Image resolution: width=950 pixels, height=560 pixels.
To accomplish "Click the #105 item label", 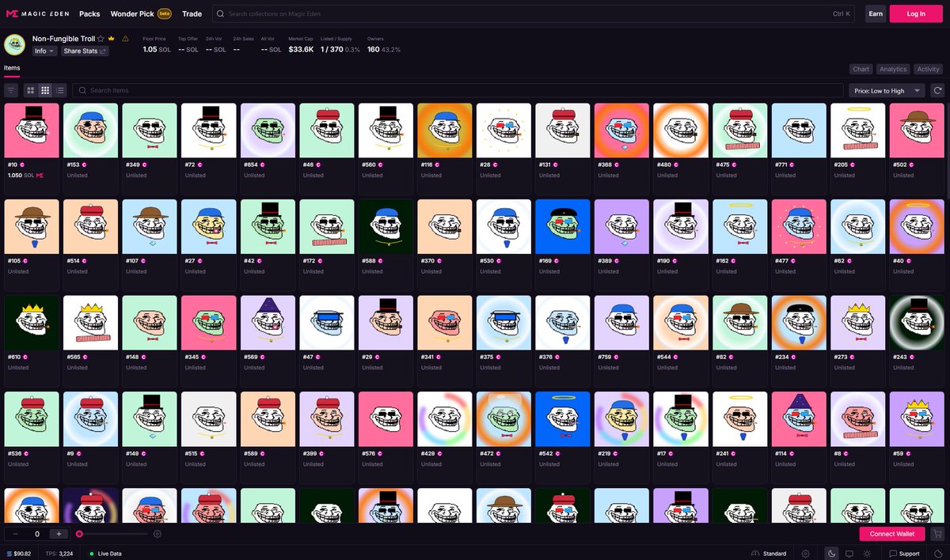I will [x=13, y=261].
